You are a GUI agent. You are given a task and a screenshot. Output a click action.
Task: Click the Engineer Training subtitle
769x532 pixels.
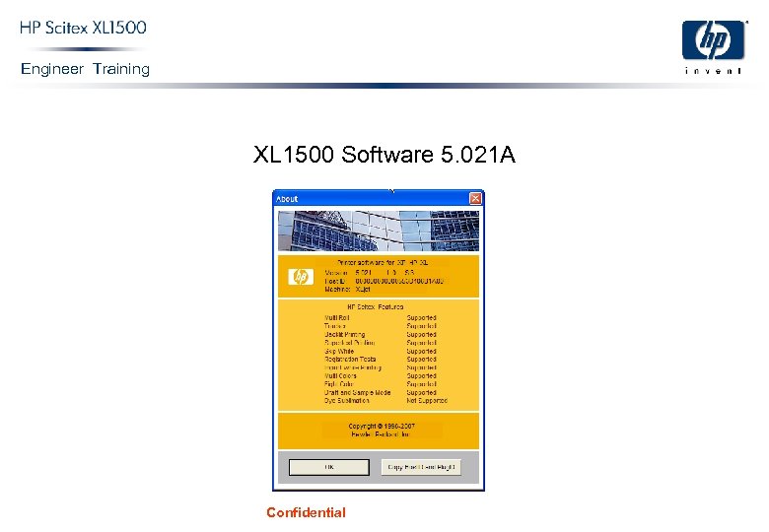point(85,69)
